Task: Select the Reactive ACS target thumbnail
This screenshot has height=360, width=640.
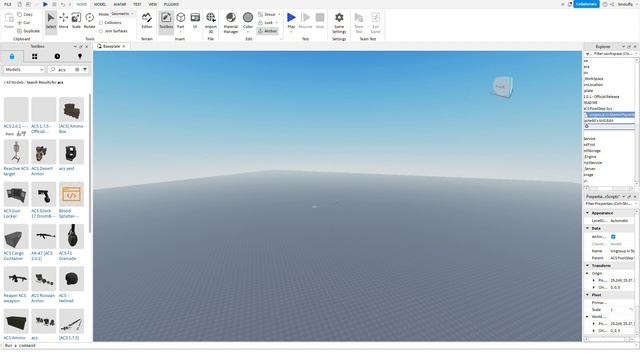Action: (x=16, y=152)
